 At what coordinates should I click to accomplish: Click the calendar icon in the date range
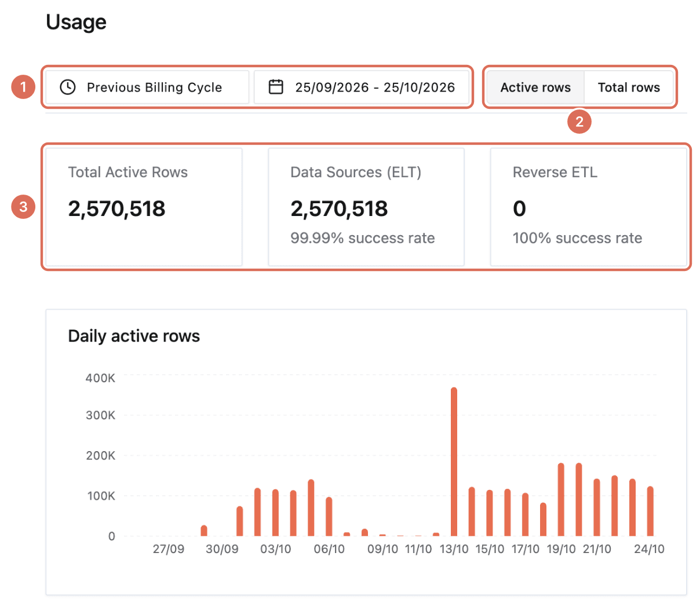[x=276, y=87]
